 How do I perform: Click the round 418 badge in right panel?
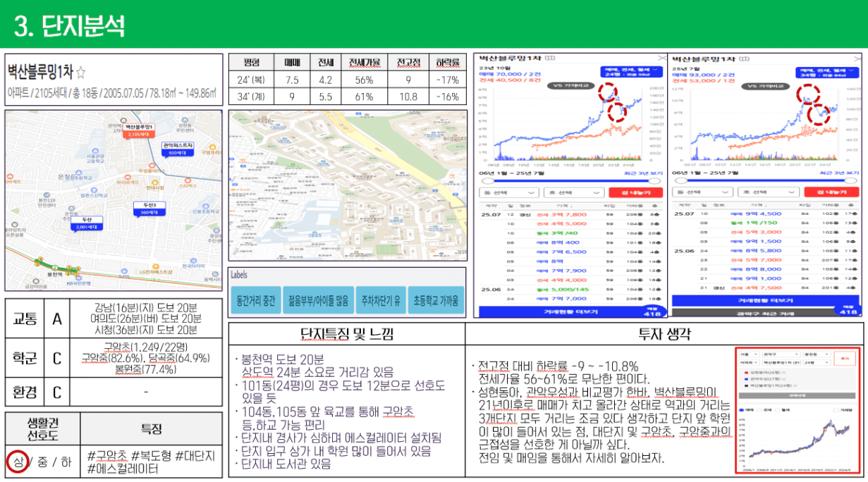click(847, 311)
